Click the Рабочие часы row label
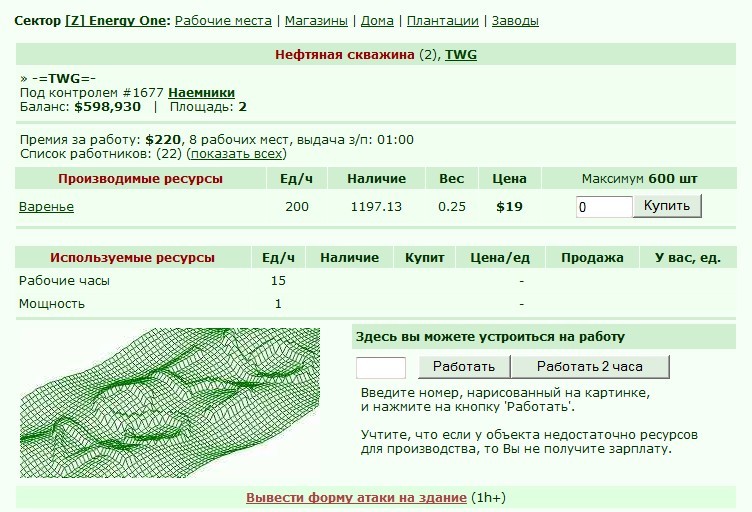This screenshot has height=512, width=752. pyautogui.click(x=64, y=280)
